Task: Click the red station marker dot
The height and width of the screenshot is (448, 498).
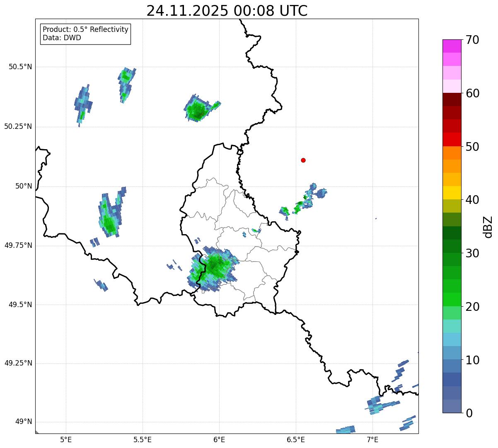Action: [303, 160]
